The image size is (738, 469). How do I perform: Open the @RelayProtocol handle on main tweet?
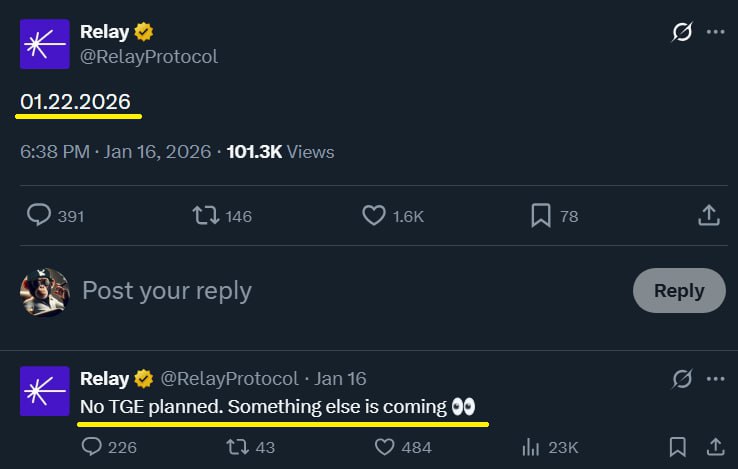click(x=148, y=57)
